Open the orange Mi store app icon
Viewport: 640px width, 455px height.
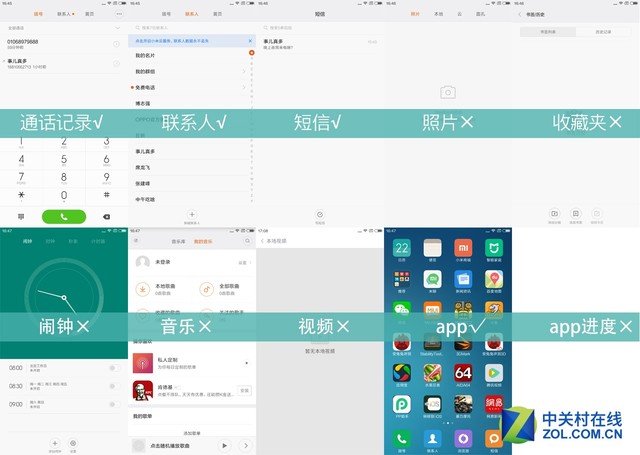pyautogui.click(x=463, y=248)
